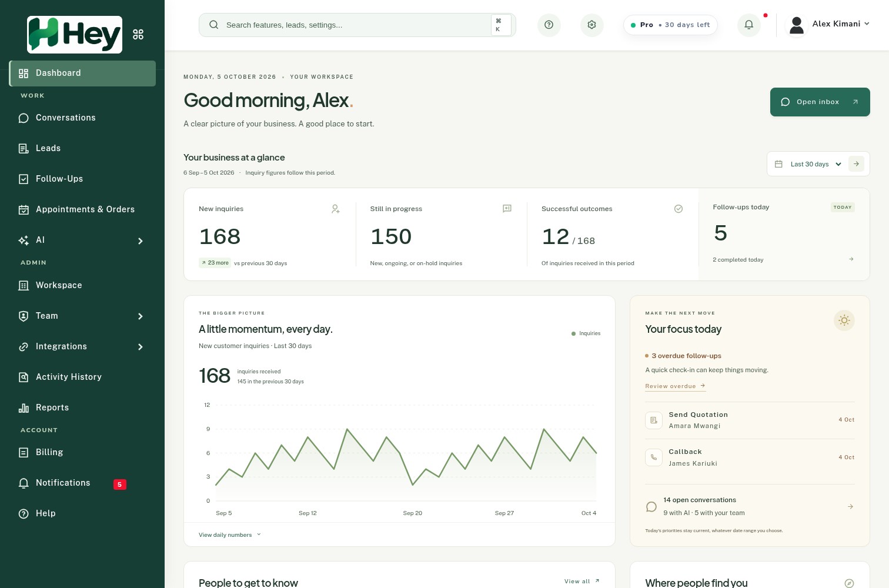
Task: Click View all in People to get to know
Action: click(582, 582)
